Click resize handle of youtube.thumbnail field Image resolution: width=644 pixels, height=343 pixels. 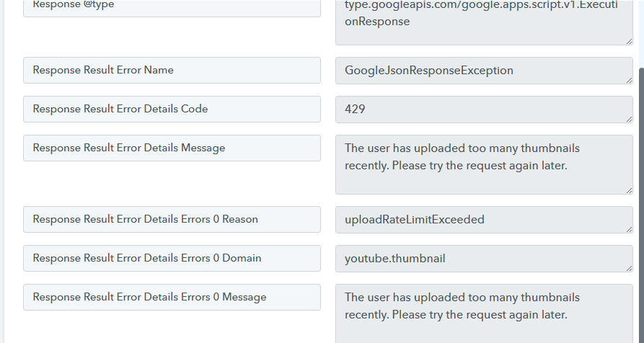pyautogui.click(x=629, y=268)
